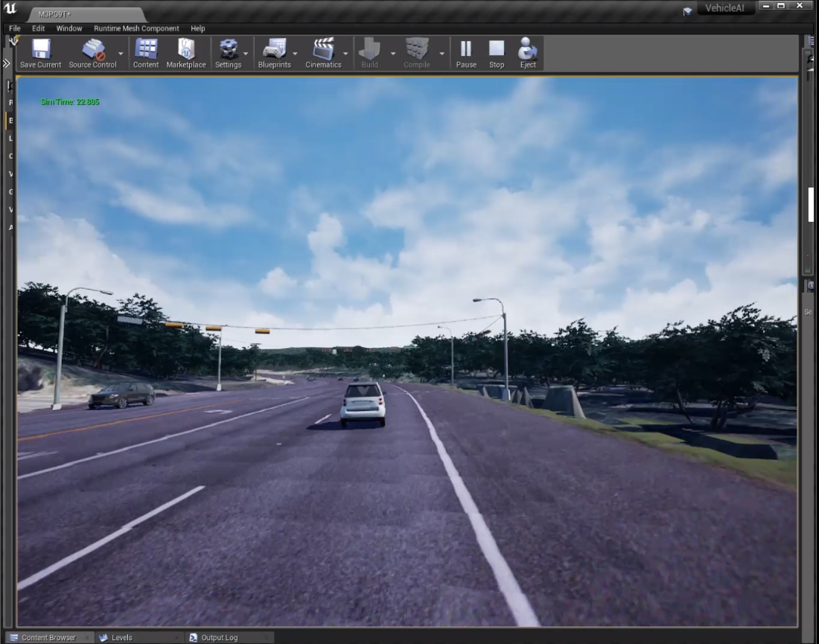Expand the Blueprints dropdown menu
The image size is (819, 644).
pos(295,54)
